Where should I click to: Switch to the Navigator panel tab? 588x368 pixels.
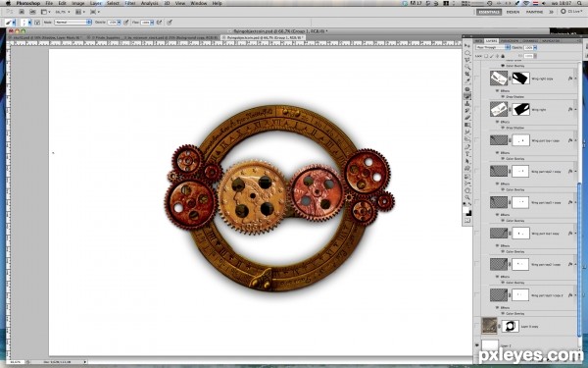(x=550, y=40)
